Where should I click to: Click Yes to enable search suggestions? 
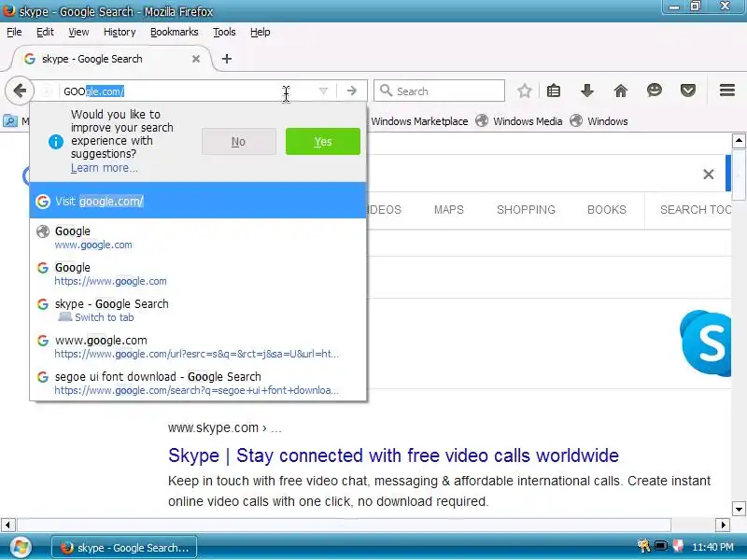click(323, 142)
